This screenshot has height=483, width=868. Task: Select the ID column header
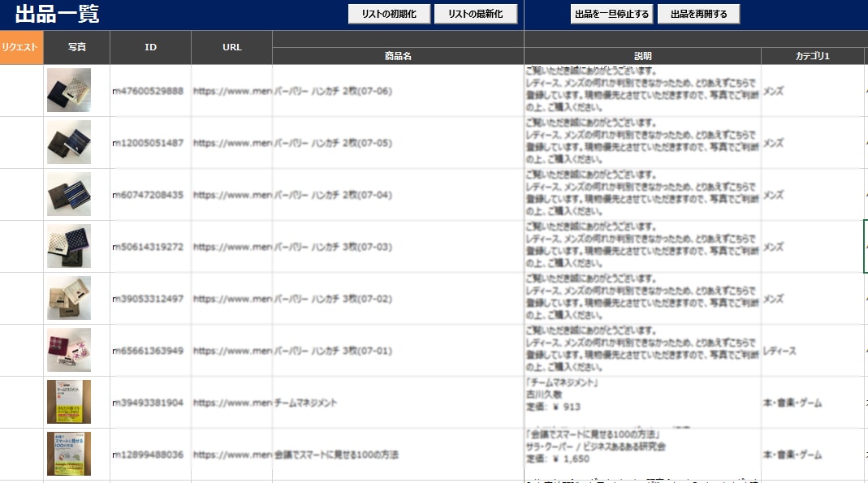(150, 47)
